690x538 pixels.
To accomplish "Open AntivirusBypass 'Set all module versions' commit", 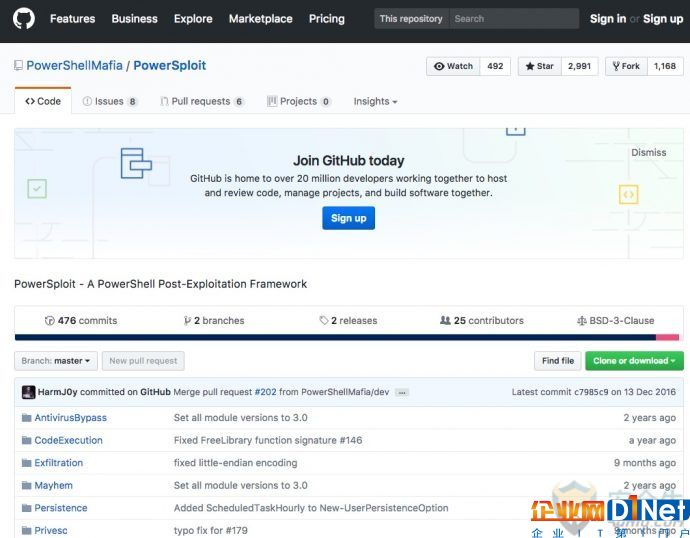I will pyautogui.click(x=241, y=418).
